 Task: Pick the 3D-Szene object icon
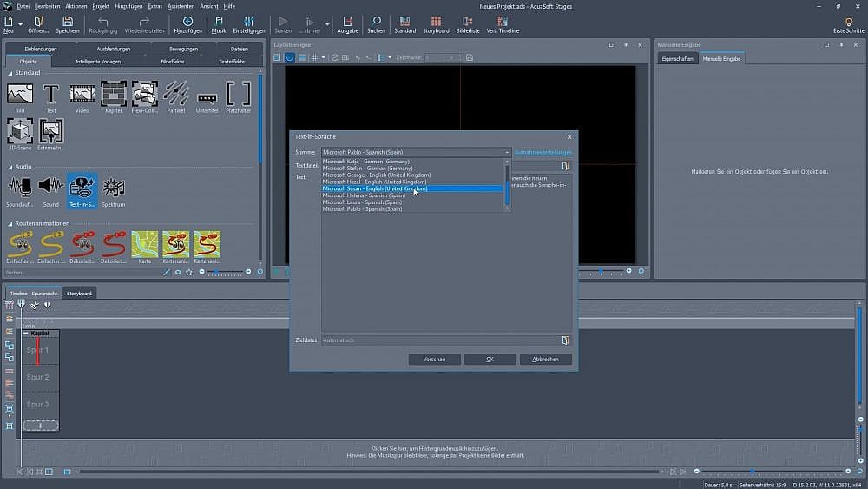pyautogui.click(x=20, y=130)
